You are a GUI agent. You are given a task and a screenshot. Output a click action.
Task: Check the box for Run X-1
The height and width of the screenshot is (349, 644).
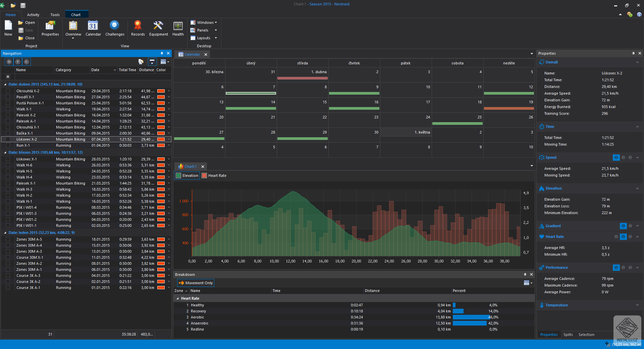click(x=8, y=145)
